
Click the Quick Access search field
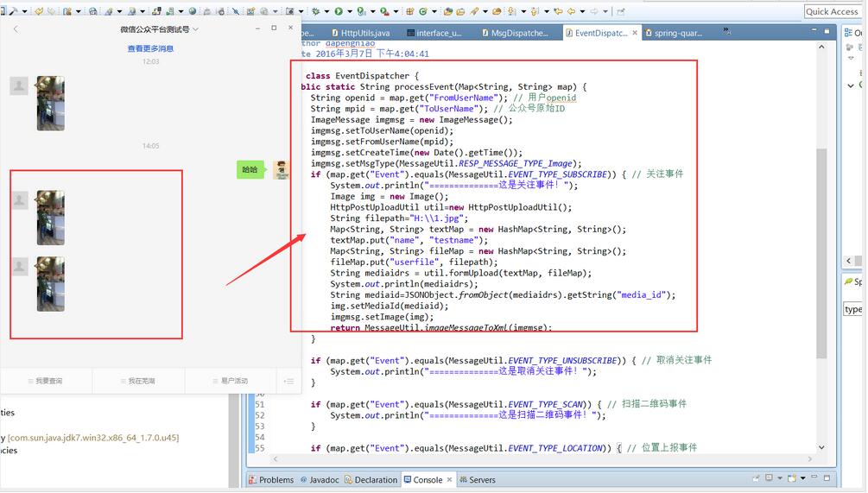831,11
